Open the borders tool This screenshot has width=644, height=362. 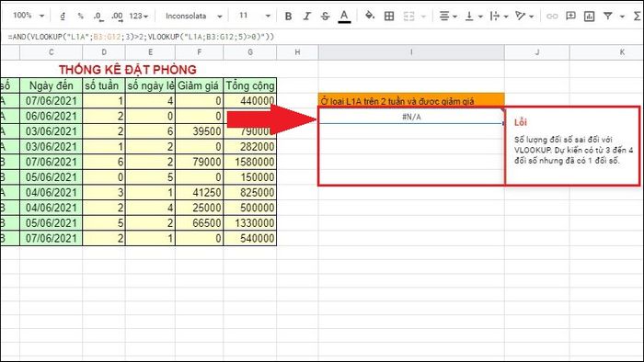389,16
